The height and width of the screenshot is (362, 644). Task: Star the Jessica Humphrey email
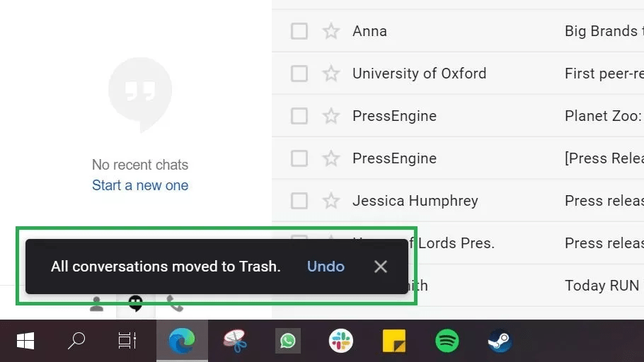(331, 201)
